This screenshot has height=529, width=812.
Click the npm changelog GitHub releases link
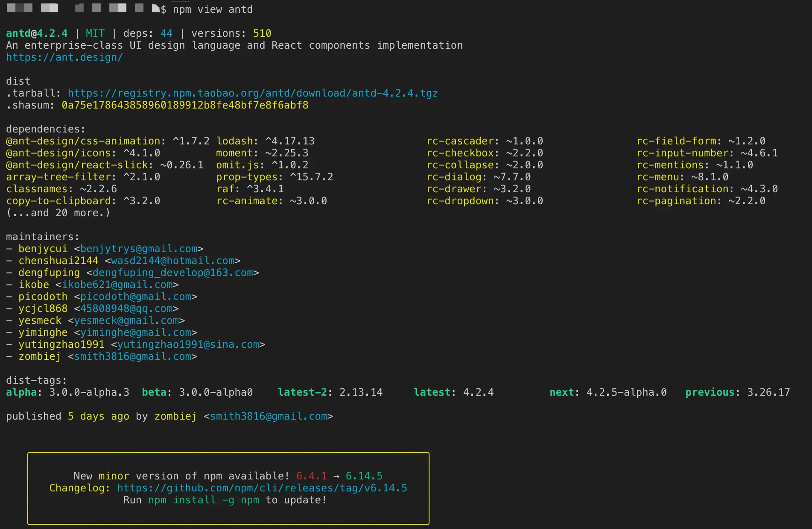point(262,488)
